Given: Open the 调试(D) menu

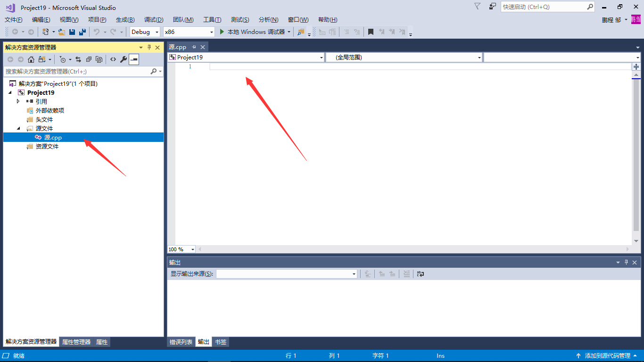Looking at the screenshot, I should [x=153, y=19].
